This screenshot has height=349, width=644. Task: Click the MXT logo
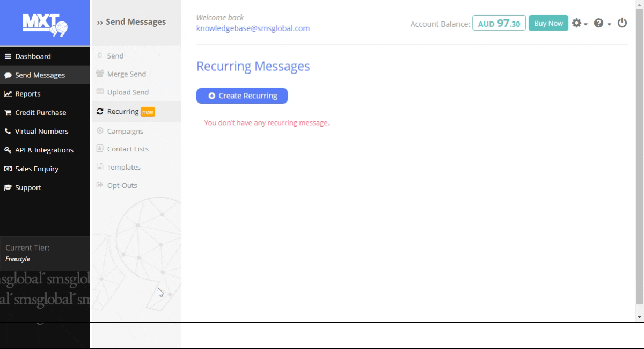tap(45, 24)
